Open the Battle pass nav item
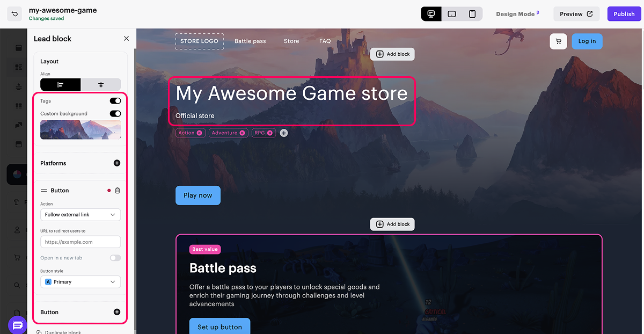644x334 pixels. coord(250,41)
